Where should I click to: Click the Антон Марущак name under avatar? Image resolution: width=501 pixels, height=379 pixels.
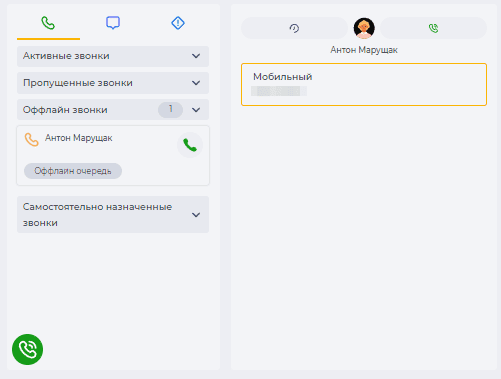[364, 50]
